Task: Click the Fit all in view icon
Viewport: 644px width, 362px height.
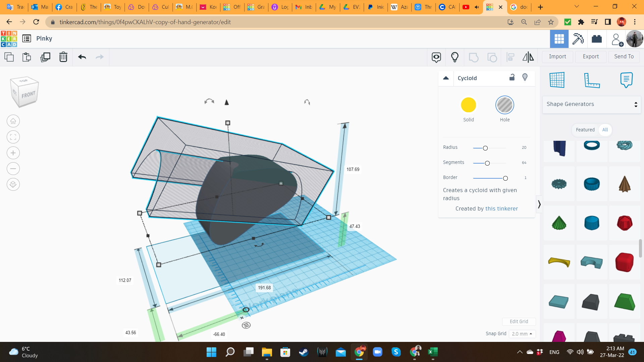Action: [13, 137]
